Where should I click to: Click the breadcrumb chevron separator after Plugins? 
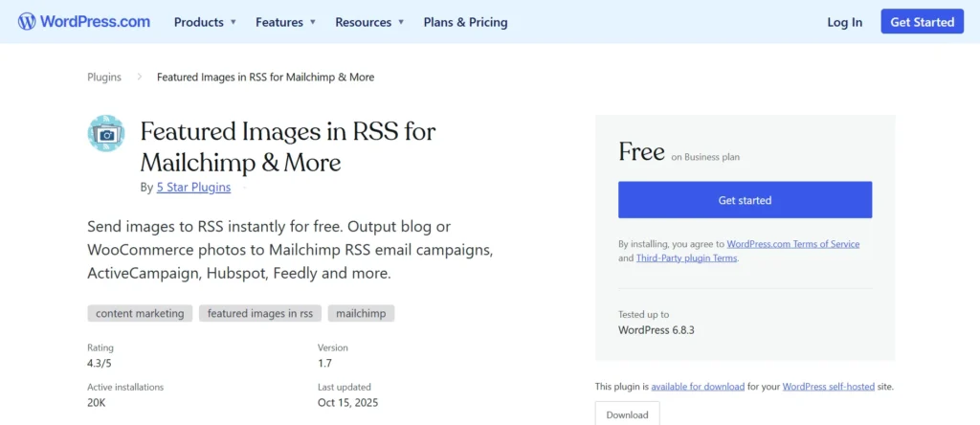click(x=139, y=77)
